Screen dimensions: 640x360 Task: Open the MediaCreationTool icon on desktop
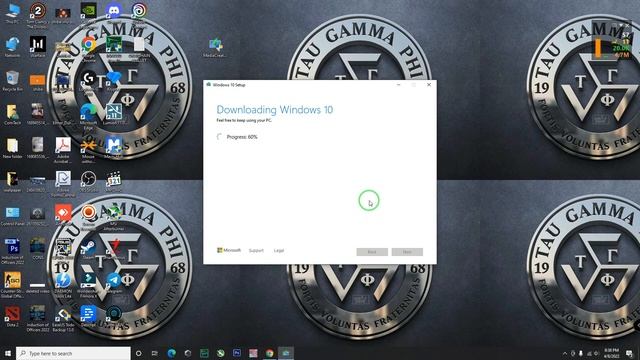coord(215,48)
